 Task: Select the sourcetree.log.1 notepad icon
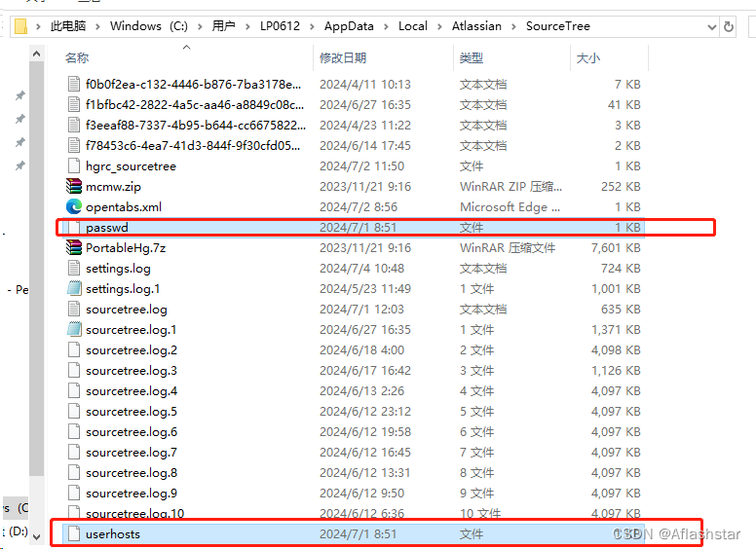(74, 330)
